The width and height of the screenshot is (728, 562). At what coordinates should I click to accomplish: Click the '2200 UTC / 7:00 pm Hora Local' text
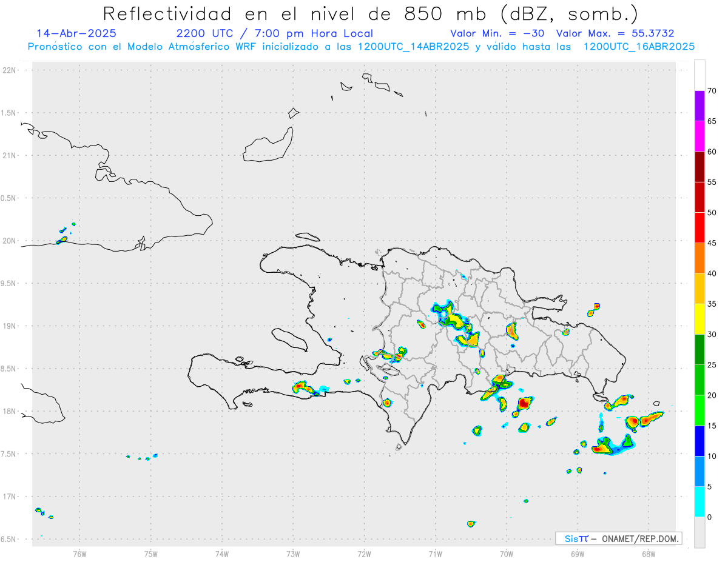(x=274, y=33)
